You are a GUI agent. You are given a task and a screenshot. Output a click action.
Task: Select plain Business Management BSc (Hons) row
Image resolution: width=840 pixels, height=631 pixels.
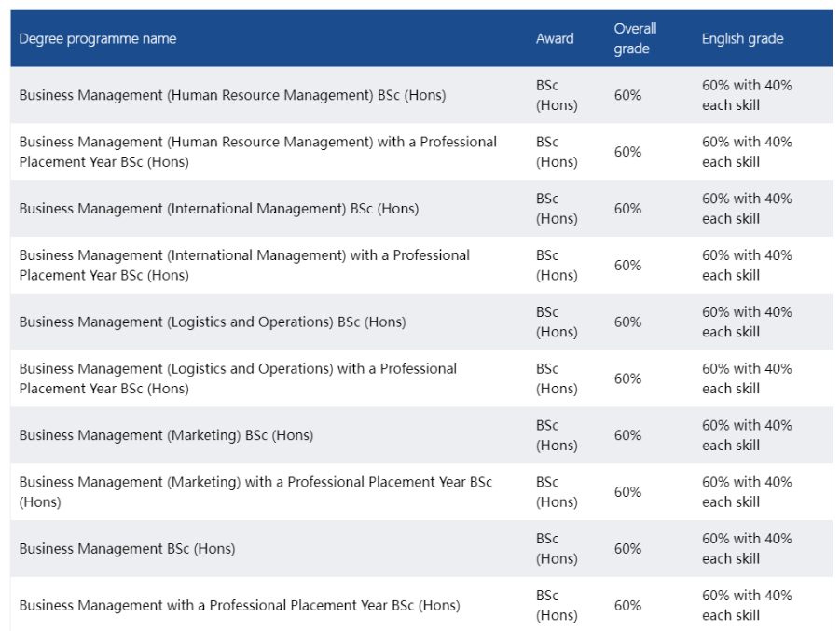pyautogui.click(x=127, y=548)
